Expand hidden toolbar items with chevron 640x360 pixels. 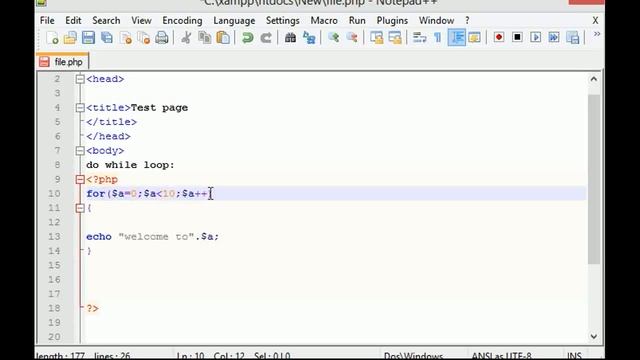tap(597, 34)
